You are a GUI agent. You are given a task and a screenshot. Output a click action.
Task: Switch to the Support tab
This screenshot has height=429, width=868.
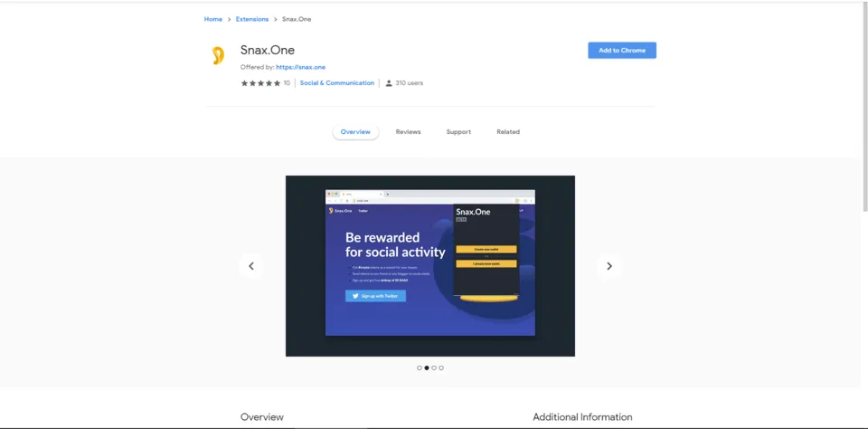tap(458, 132)
